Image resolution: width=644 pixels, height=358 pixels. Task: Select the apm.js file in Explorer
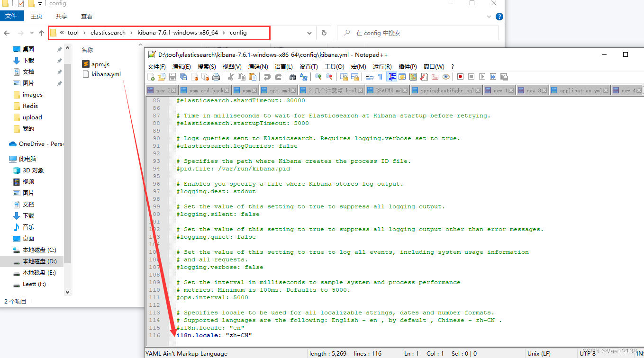[96, 64]
